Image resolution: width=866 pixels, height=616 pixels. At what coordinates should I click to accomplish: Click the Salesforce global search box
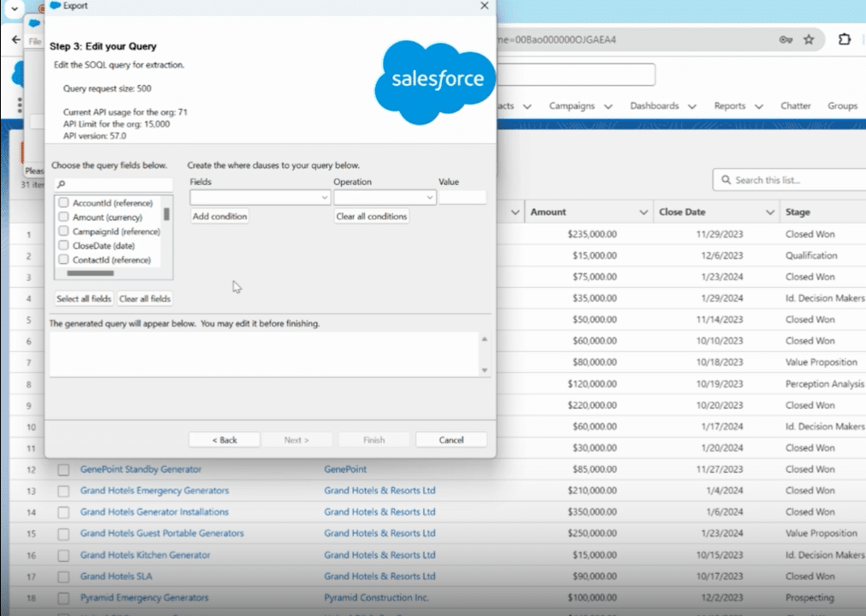click(576, 75)
